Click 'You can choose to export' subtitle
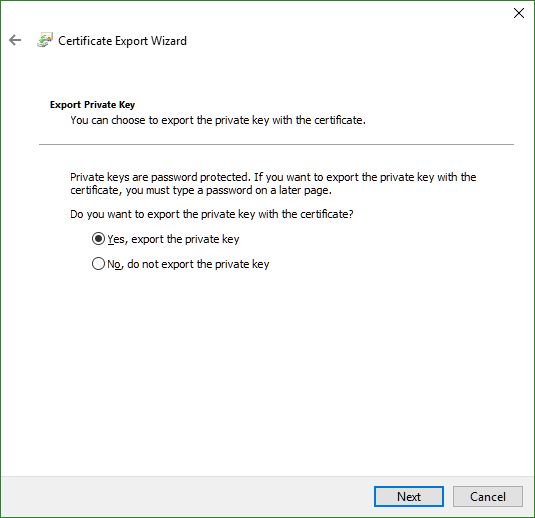 pos(218,120)
